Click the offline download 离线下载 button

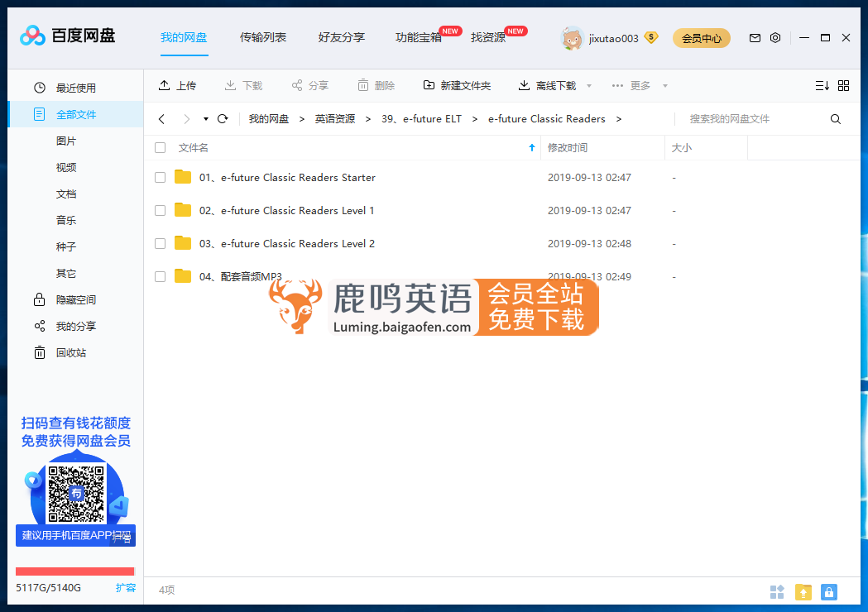tap(548, 85)
